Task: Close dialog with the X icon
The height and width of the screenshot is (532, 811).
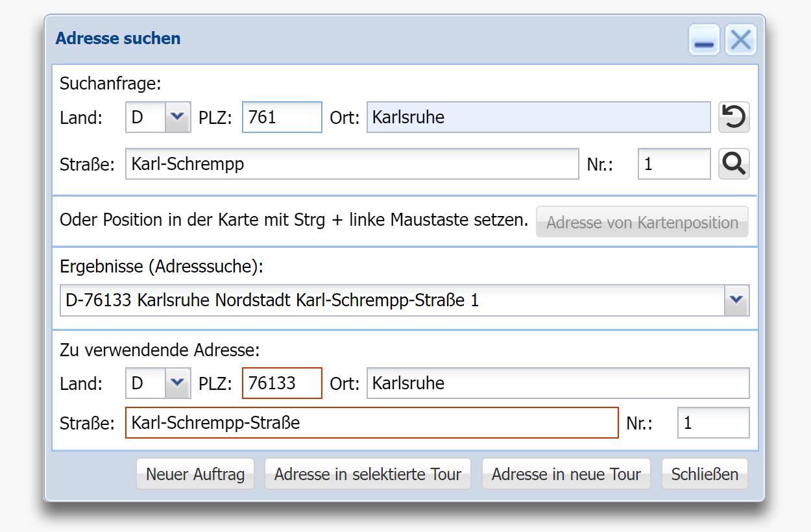Action: point(740,40)
